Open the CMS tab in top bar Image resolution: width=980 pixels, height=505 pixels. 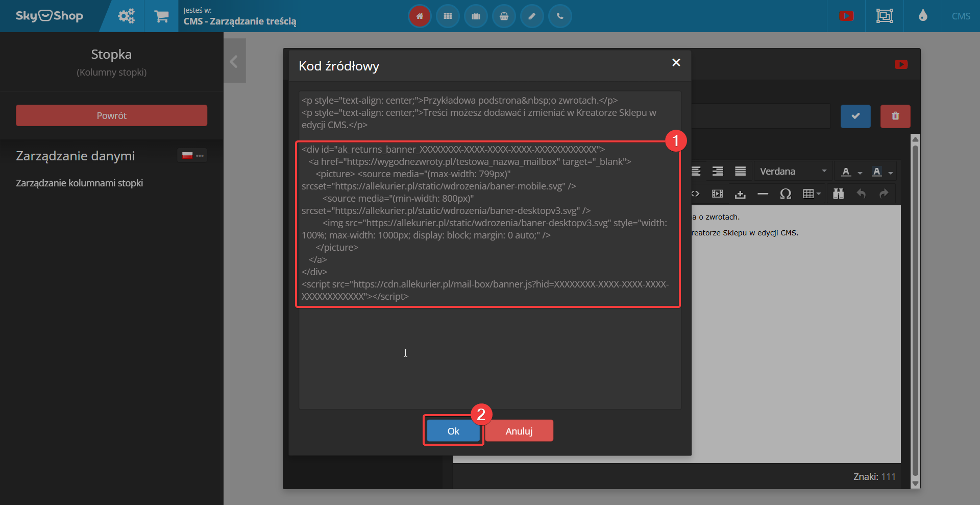tap(961, 16)
